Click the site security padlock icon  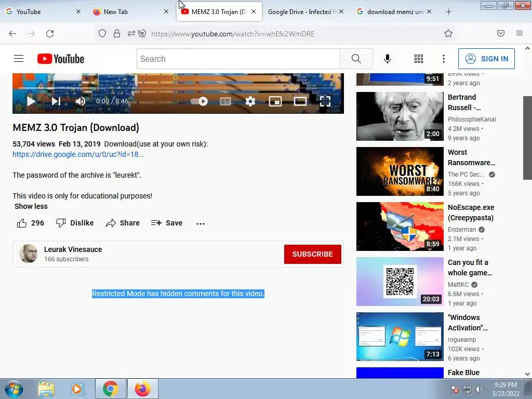[117, 33]
